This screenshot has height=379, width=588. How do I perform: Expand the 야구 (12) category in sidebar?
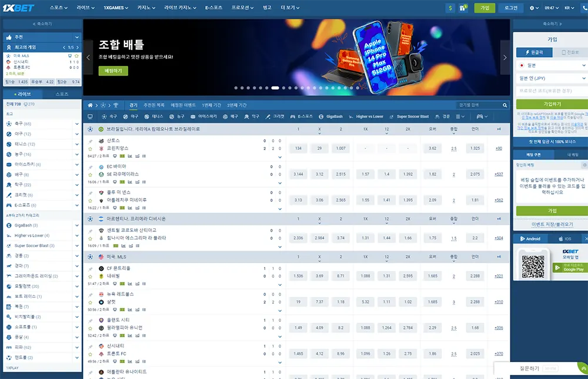(77, 134)
